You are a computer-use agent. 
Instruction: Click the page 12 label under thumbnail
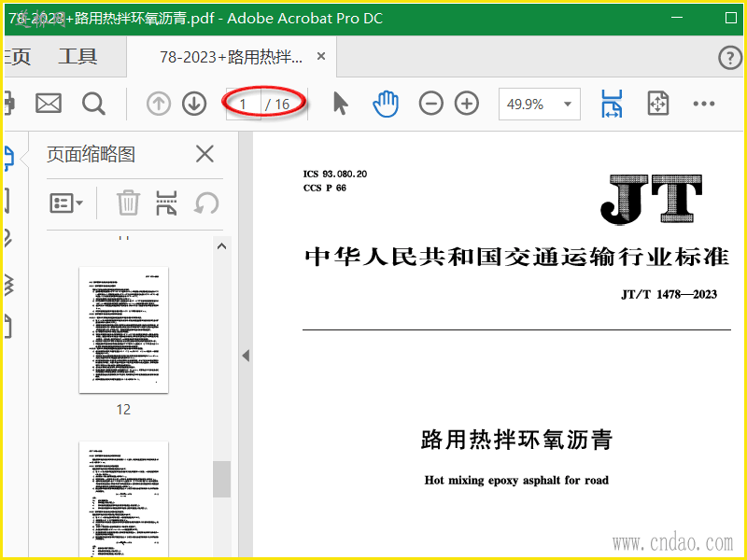[x=123, y=410]
